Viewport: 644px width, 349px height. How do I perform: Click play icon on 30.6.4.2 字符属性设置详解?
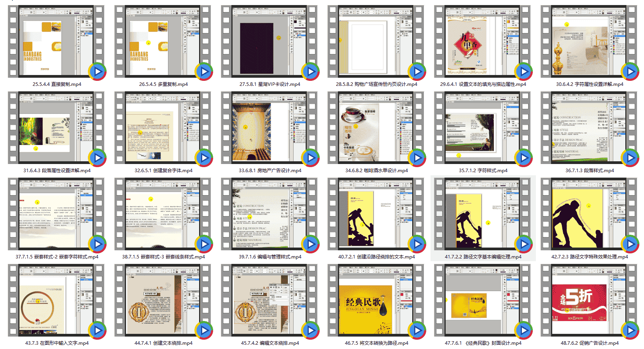point(630,72)
